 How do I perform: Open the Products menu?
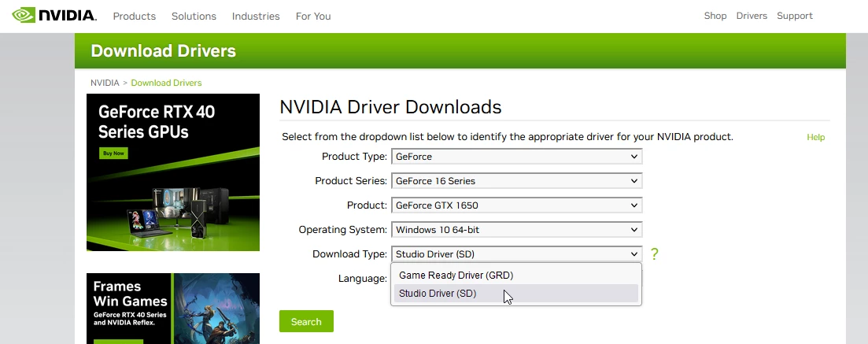point(135,16)
